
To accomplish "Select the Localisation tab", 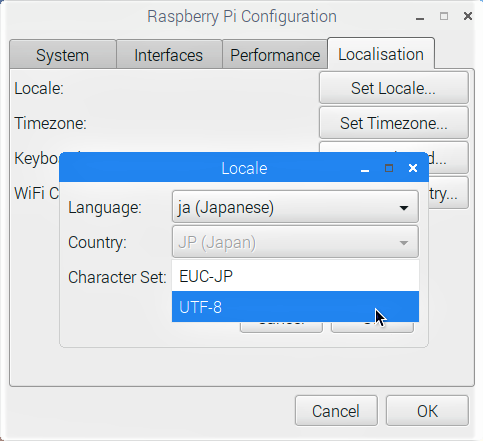I will pyautogui.click(x=381, y=54).
